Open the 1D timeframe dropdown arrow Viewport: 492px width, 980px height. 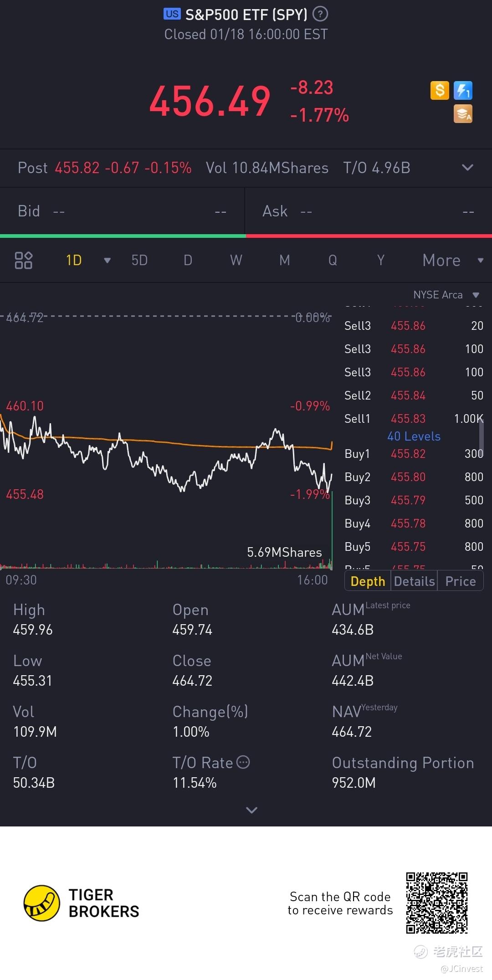pyautogui.click(x=107, y=261)
